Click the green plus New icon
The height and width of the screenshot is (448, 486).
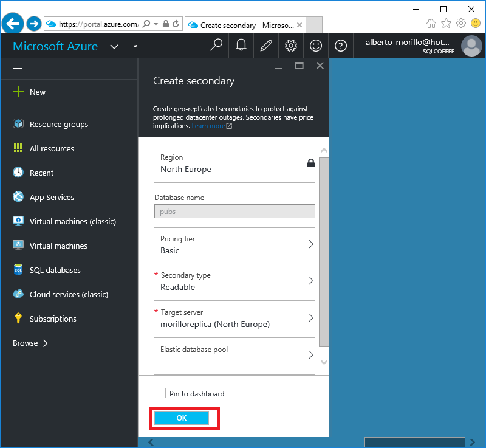pos(18,92)
